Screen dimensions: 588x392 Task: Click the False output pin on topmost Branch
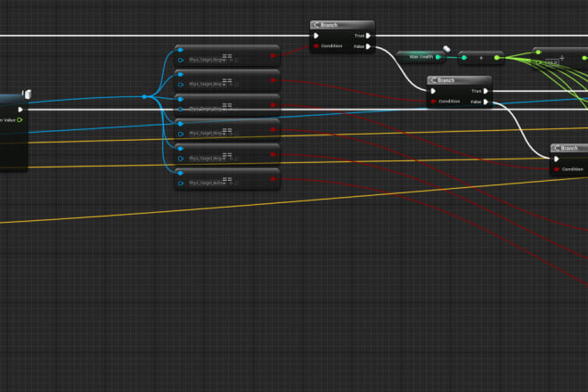tap(369, 45)
